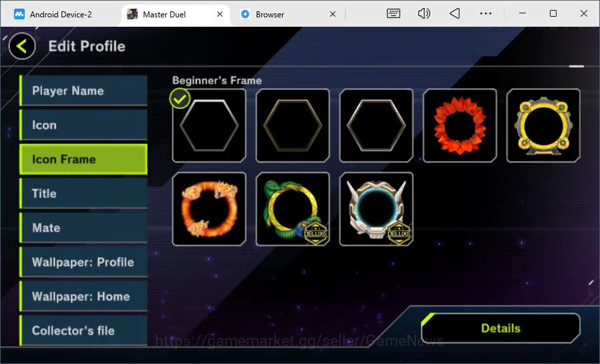Screen dimensions: 600x364
Task: Choose the third silver hexagon frame
Action: click(x=376, y=126)
